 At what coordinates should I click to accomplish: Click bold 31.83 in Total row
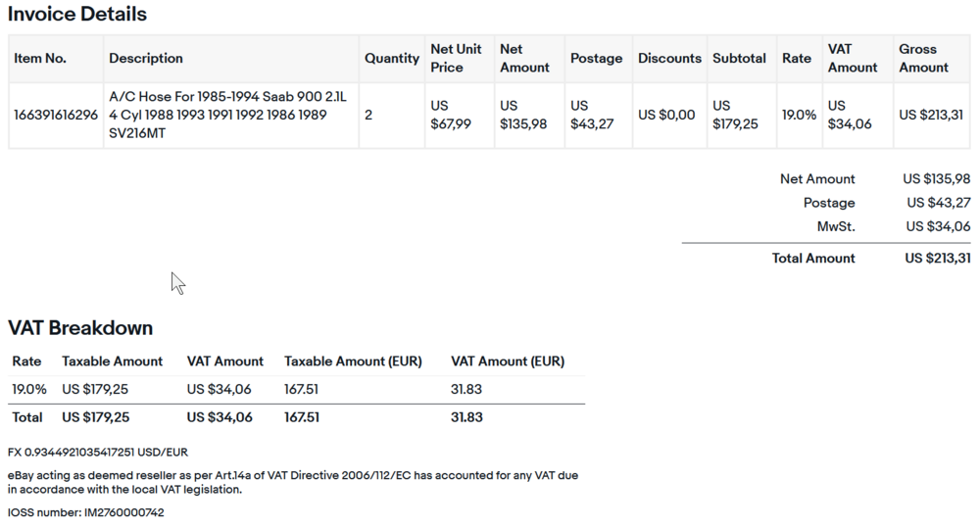tap(466, 417)
